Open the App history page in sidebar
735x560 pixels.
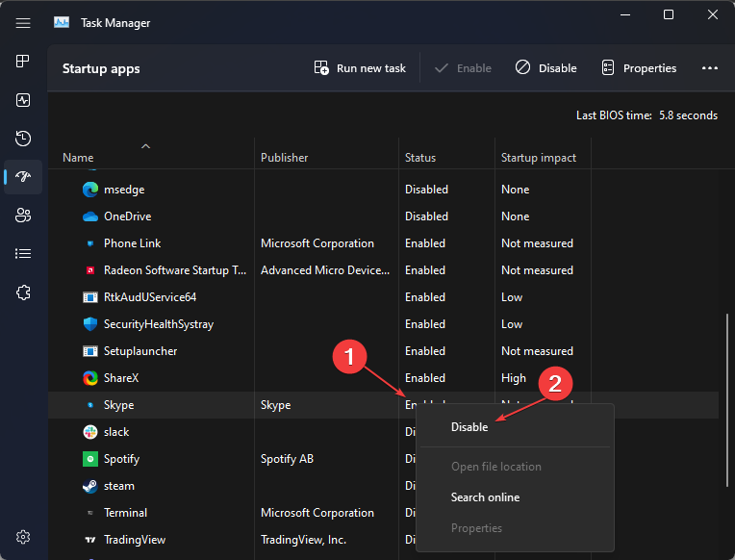(x=23, y=139)
